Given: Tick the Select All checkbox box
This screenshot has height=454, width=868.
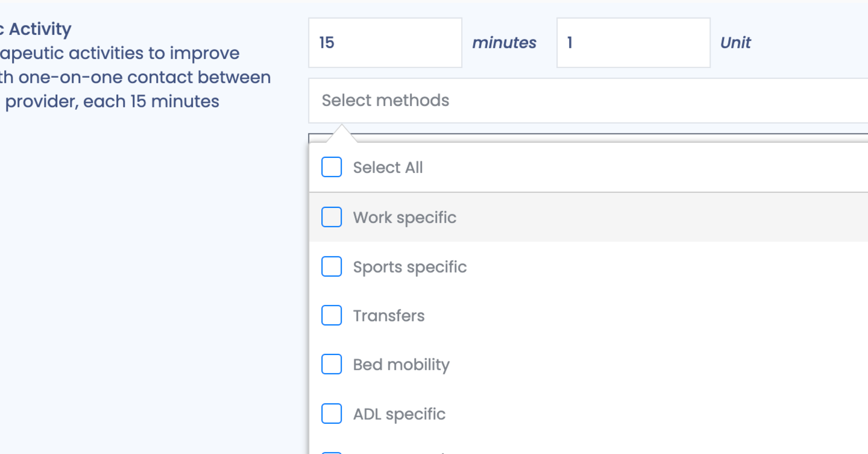Looking at the screenshot, I should coord(332,168).
